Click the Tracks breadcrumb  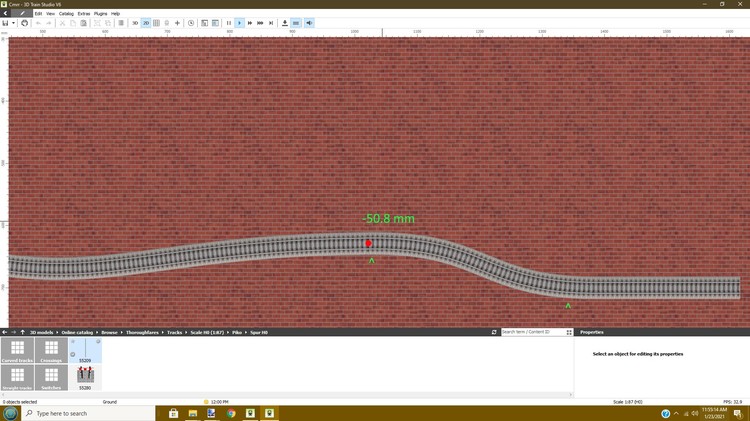(x=174, y=332)
